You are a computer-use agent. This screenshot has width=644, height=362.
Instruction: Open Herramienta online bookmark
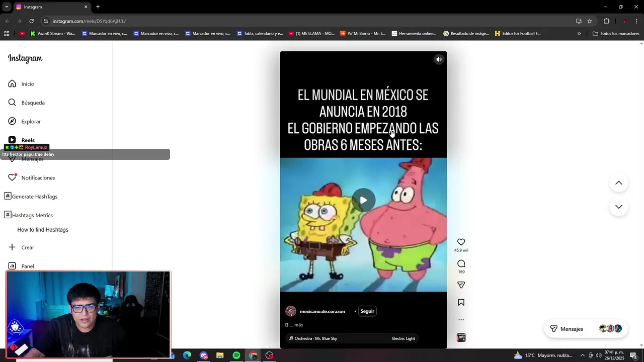pos(415,34)
